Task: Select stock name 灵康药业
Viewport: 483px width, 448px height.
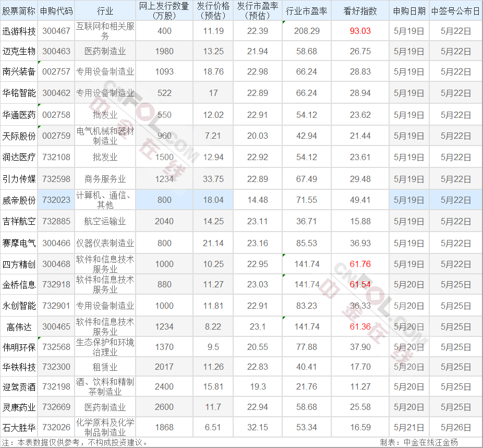Action: 19,407
